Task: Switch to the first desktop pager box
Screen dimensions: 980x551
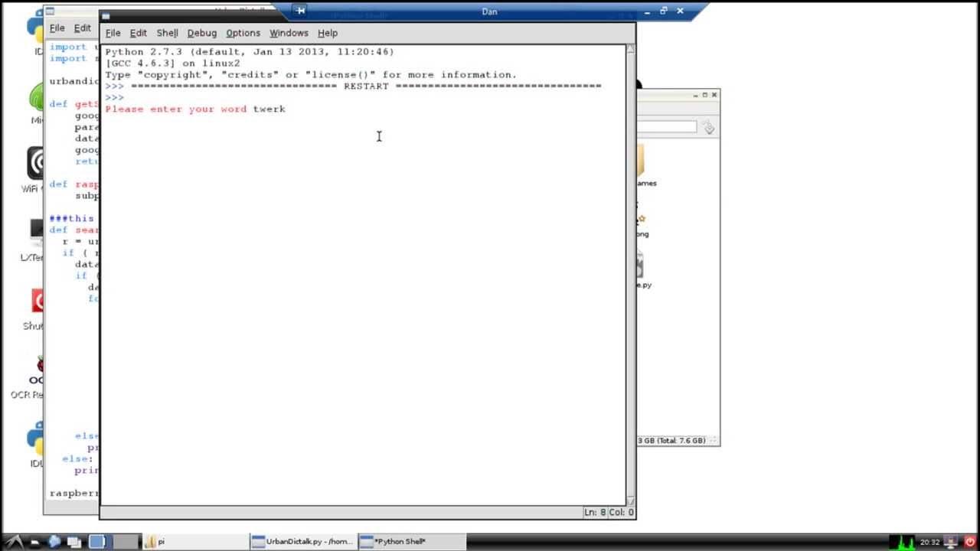Action: pos(97,542)
